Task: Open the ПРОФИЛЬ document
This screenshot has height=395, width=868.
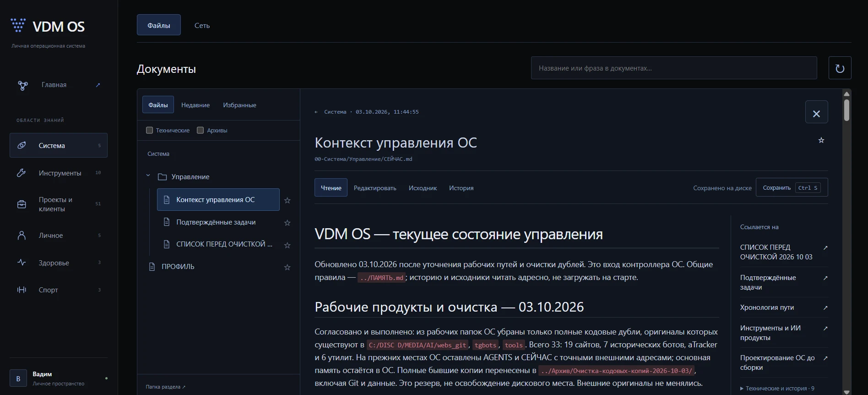Action: point(178,267)
